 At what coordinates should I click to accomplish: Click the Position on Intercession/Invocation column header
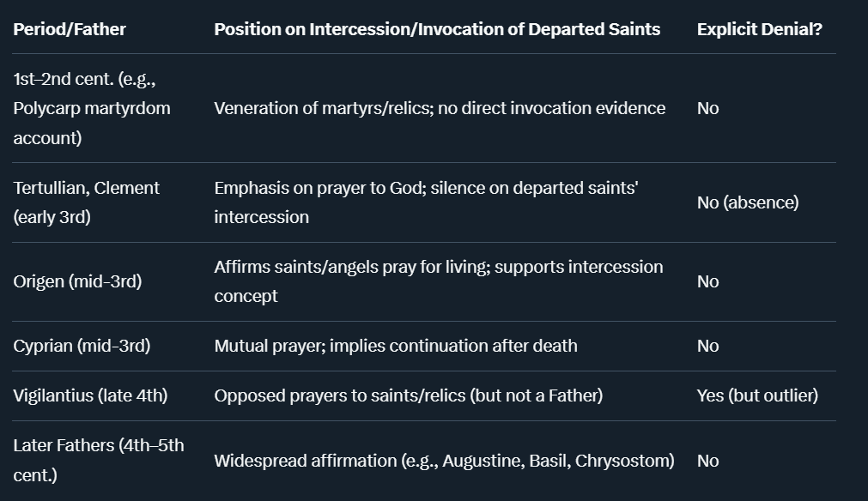click(x=437, y=29)
